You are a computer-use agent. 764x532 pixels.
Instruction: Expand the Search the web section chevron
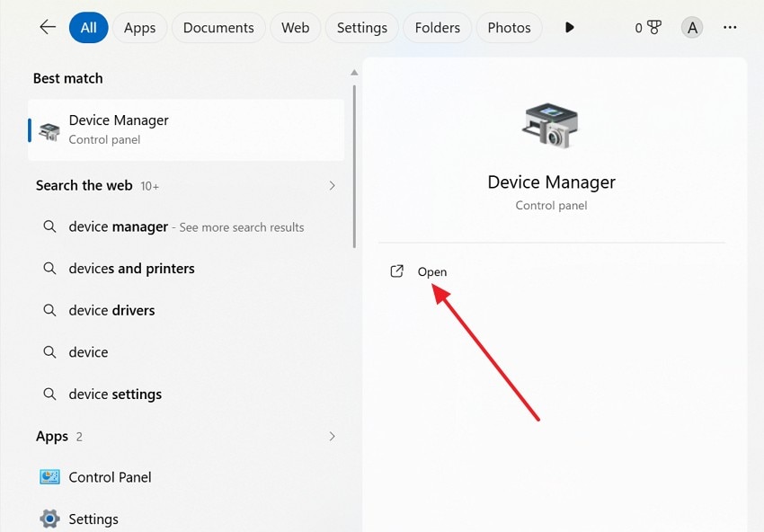pos(332,185)
